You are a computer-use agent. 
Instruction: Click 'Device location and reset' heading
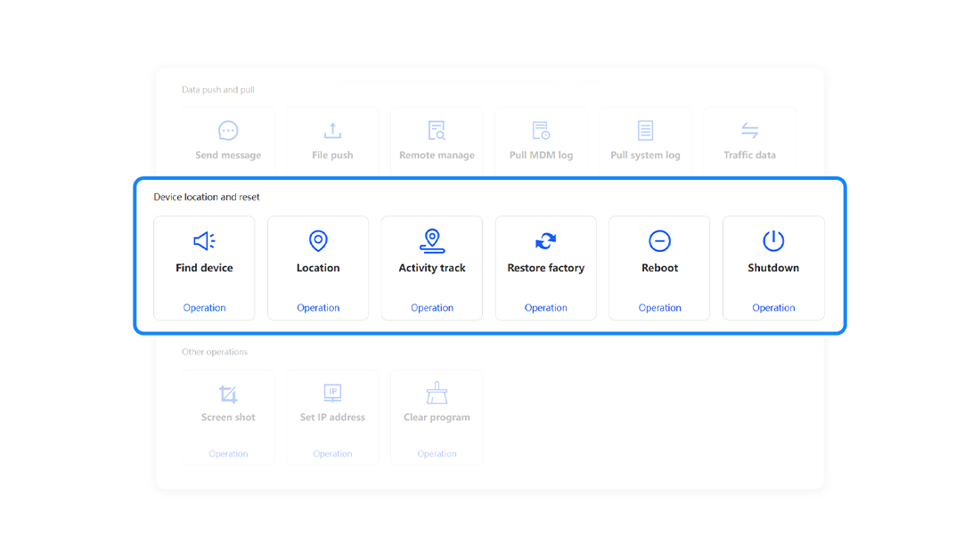click(207, 197)
